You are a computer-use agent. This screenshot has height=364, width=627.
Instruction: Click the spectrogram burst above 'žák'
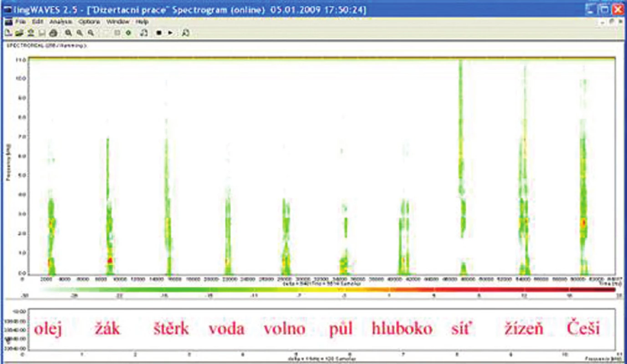tap(109, 206)
